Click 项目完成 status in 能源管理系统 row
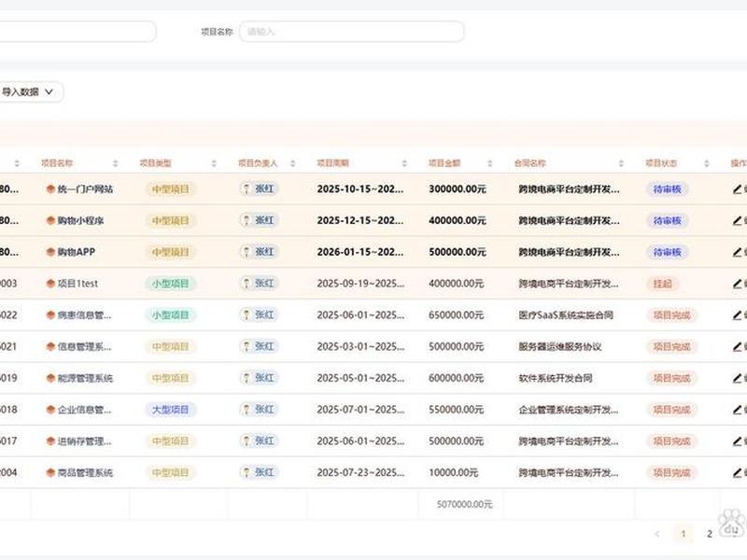This screenshot has height=560, width=747. 671,378
